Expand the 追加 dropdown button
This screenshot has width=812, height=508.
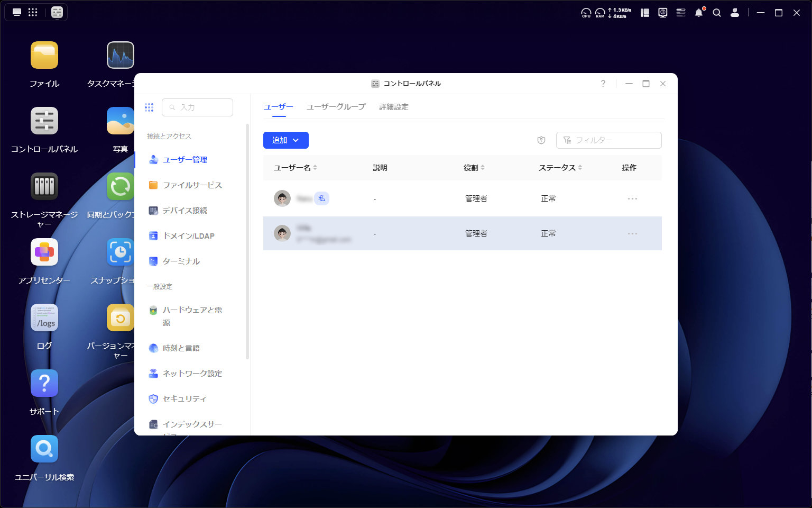pos(285,140)
